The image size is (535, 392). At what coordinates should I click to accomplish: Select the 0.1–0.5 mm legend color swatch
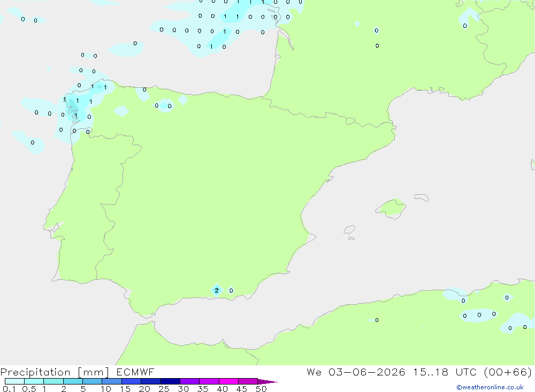pos(14,381)
